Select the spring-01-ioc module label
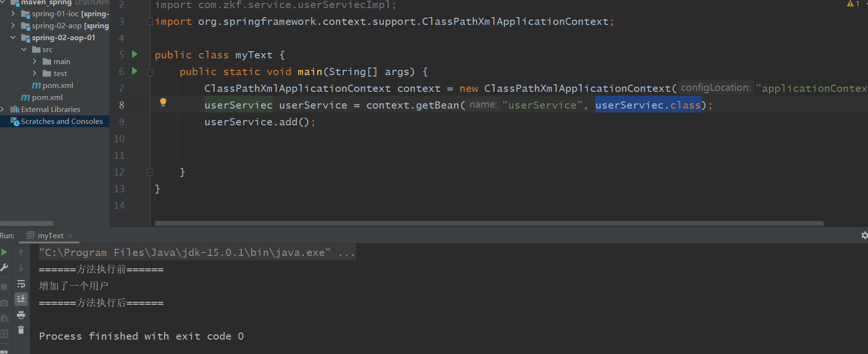This screenshot has height=354, width=868. [70, 13]
